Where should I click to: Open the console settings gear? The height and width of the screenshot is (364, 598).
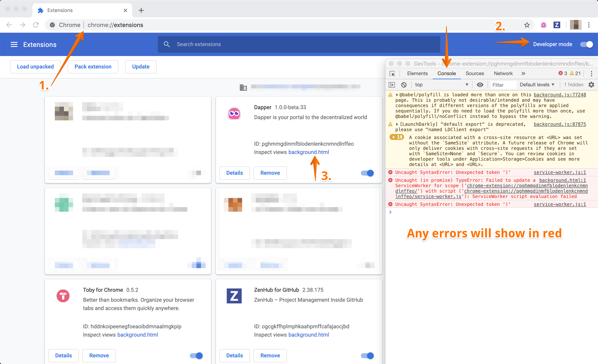(591, 85)
